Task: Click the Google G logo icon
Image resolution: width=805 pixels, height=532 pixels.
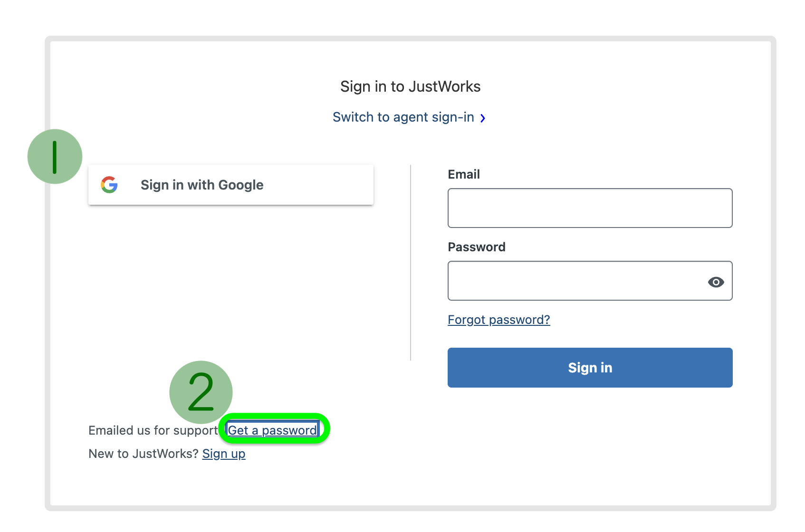Action: [x=109, y=185]
